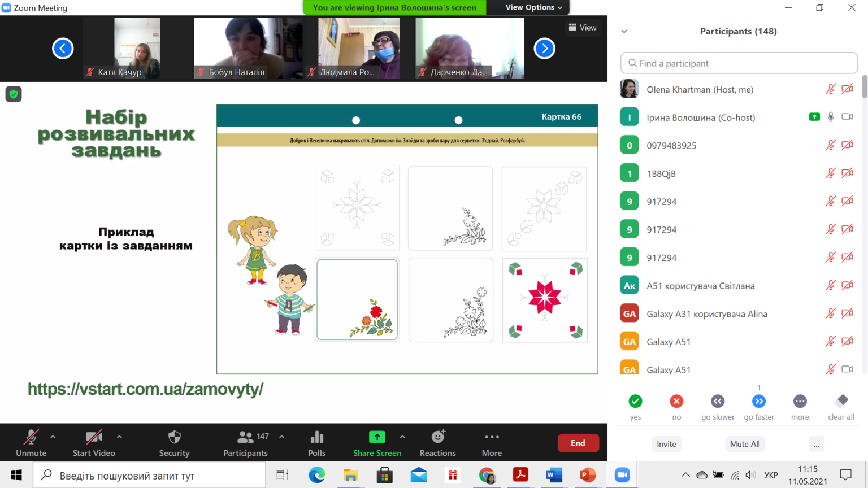The width and height of the screenshot is (868, 488).
Task: Unmute your microphone in the toolbar
Action: (x=31, y=443)
